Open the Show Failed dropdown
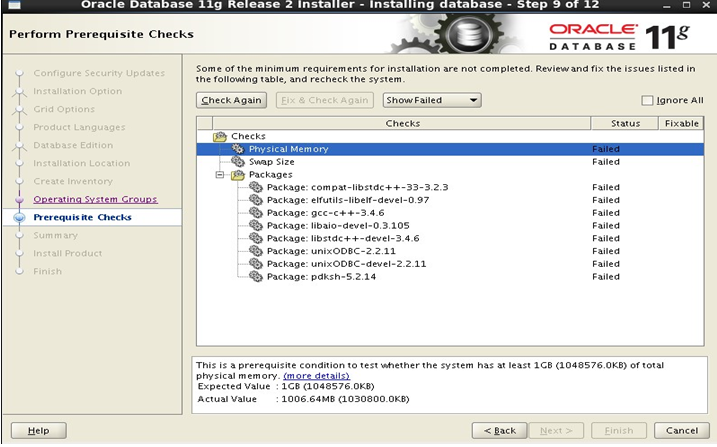Viewport: 717px width, 447px height. [x=432, y=100]
